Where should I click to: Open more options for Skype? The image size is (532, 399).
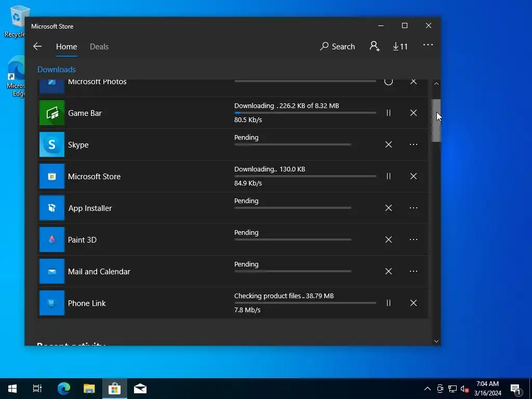pyautogui.click(x=413, y=144)
